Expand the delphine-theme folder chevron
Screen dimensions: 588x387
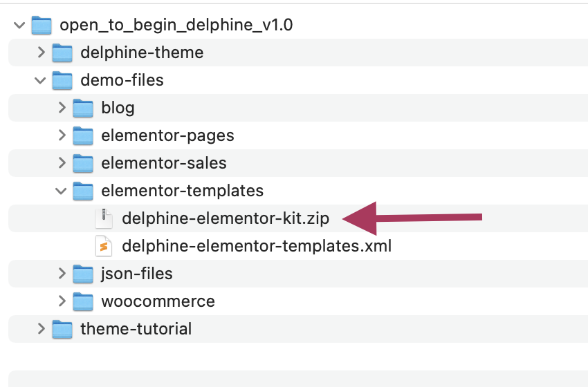click(41, 53)
